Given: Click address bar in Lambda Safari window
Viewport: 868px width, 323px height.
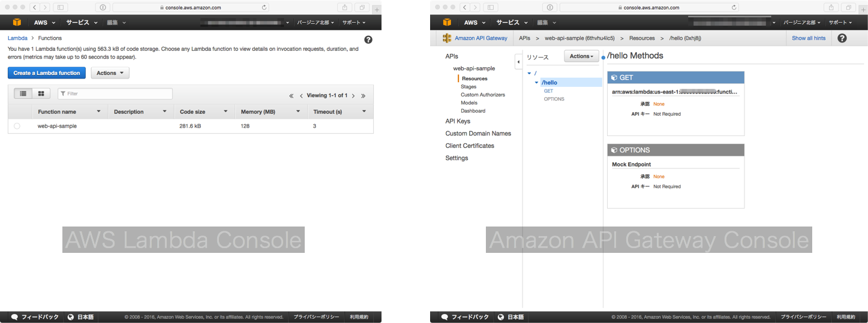Looking at the screenshot, I should pos(191,7).
